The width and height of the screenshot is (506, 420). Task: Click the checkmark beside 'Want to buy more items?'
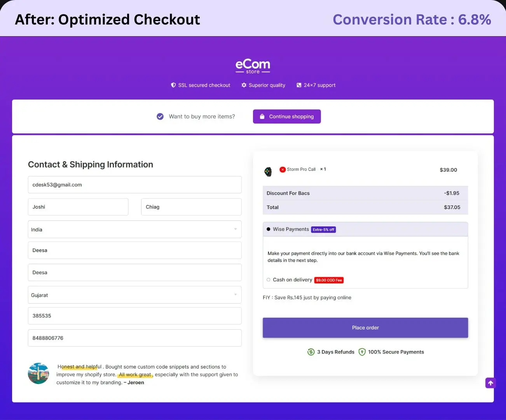tap(160, 117)
